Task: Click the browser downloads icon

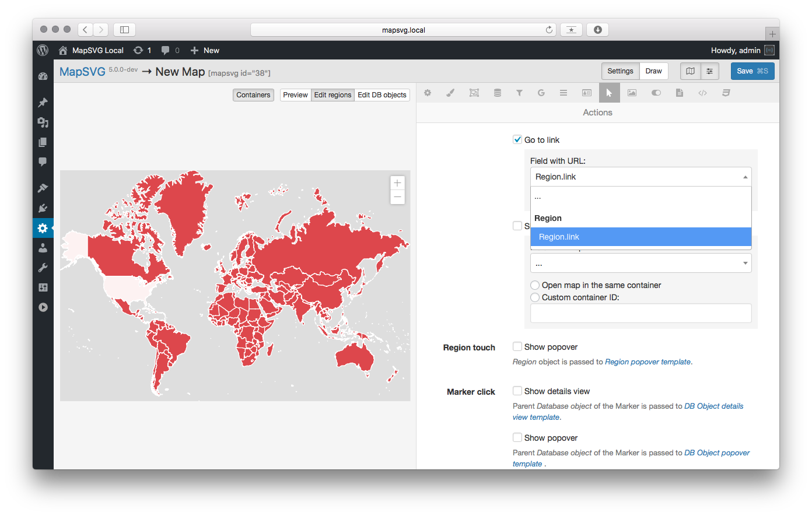Action: (598, 30)
